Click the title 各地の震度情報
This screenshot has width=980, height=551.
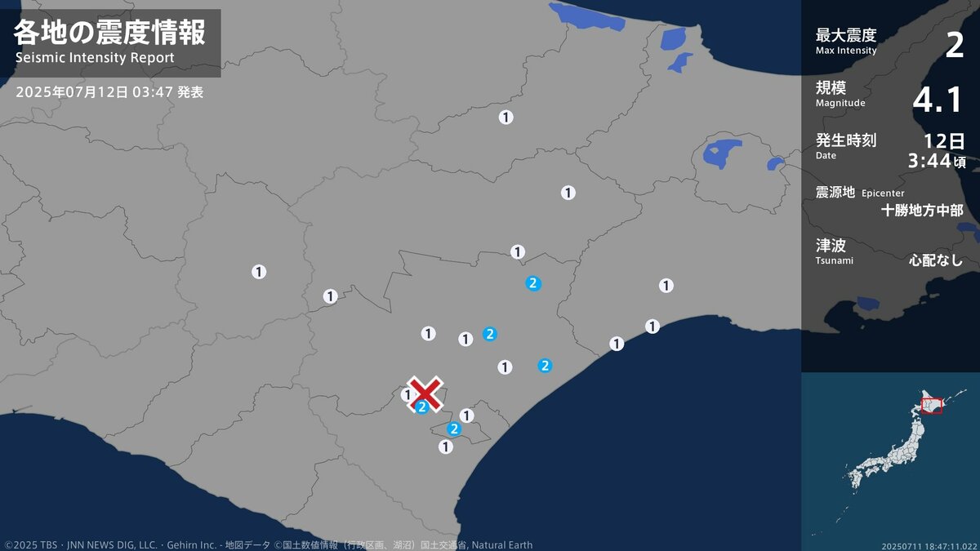109,33
